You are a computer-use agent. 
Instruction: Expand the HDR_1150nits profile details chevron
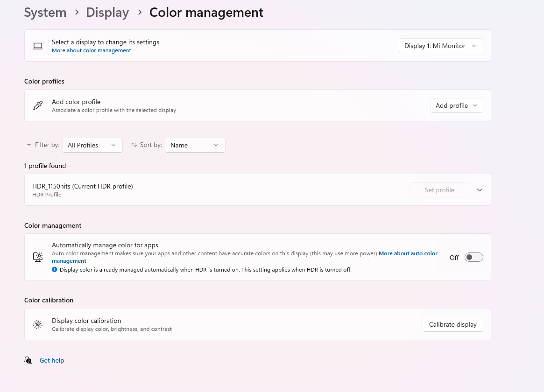pyautogui.click(x=480, y=190)
